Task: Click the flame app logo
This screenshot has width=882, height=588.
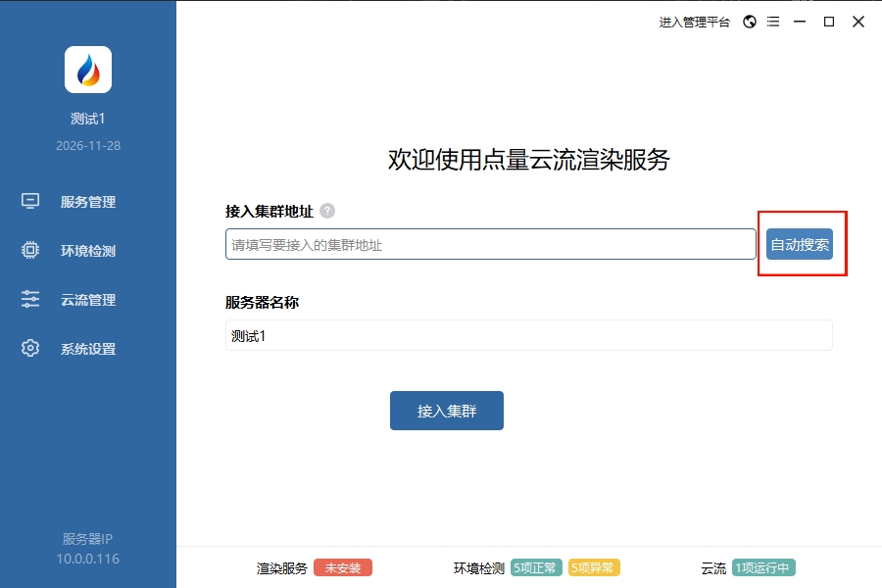Action: coord(88,70)
